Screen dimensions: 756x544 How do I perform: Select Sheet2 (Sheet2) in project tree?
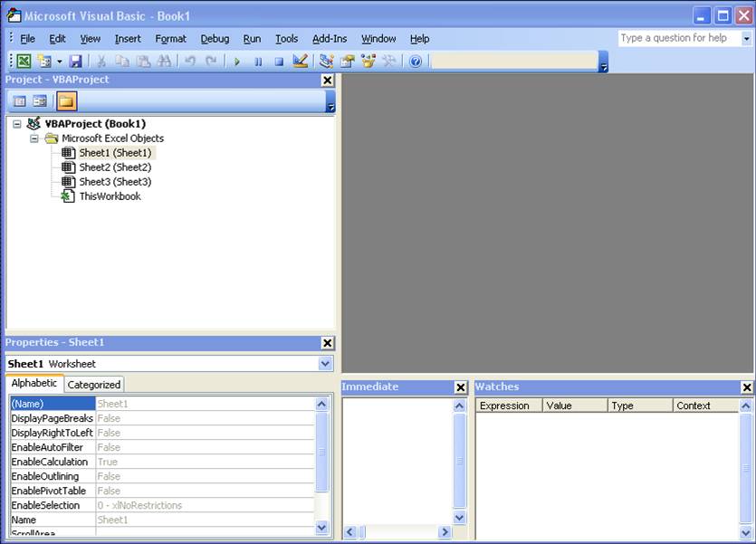click(x=115, y=167)
